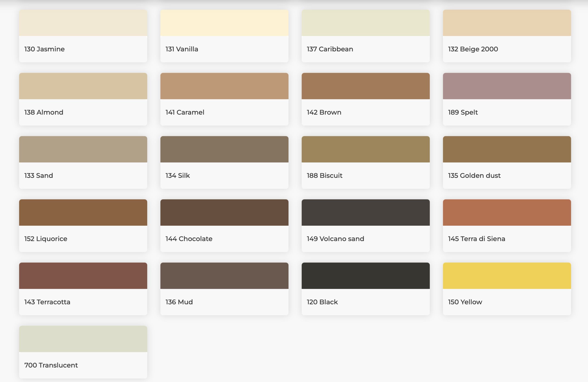The image size is (588, 382).
Task: Choose the 141 Caramel color swatch
Action: click(x=224, y=86)
